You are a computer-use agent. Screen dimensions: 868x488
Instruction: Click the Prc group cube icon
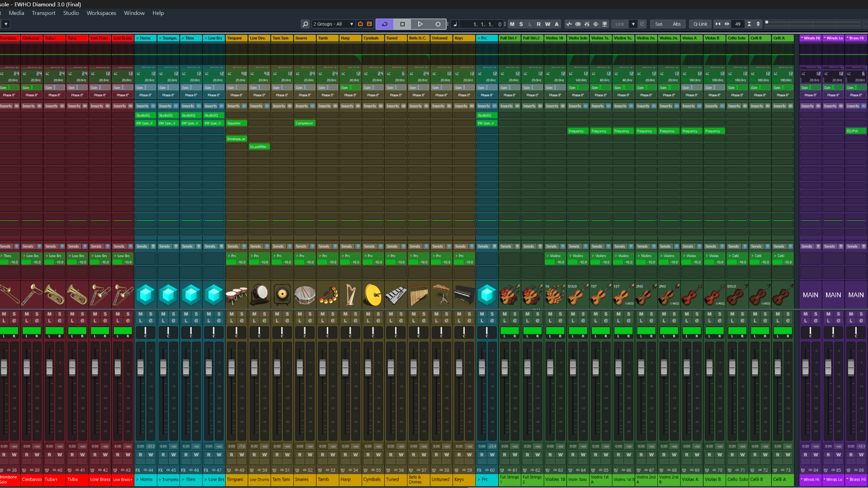pyautogui.click(x=487, y=295)
